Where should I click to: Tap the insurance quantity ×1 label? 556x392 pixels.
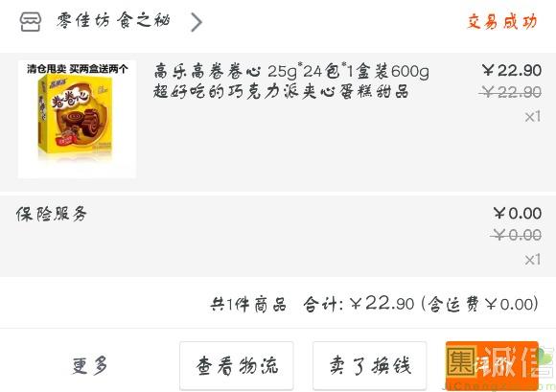(533, 260)
